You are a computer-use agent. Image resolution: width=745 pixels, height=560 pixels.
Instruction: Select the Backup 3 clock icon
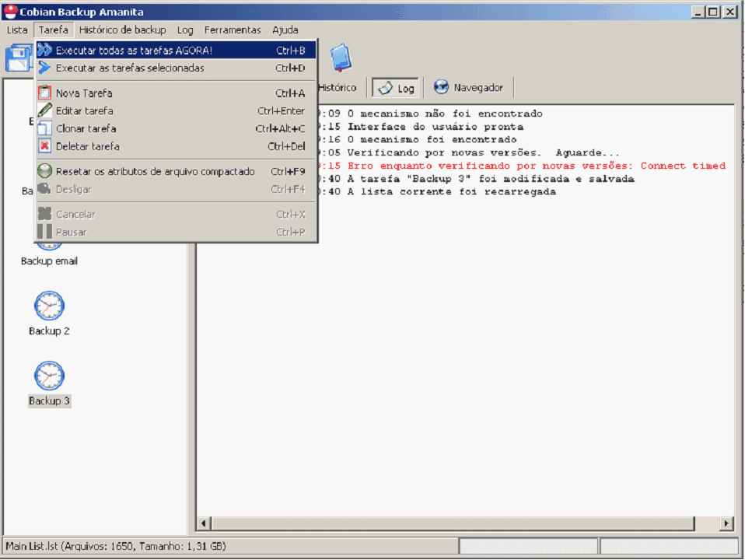(x=49, y=376)
